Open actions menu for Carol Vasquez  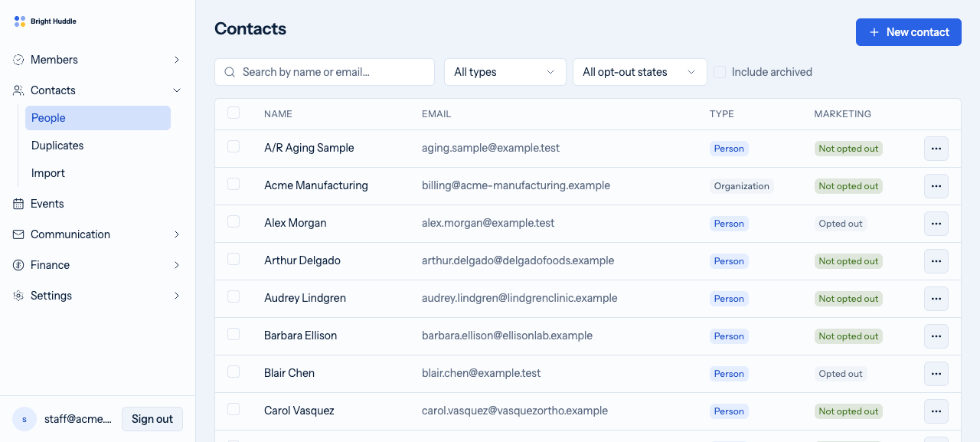pyautogui.click(x=936, y=411)
